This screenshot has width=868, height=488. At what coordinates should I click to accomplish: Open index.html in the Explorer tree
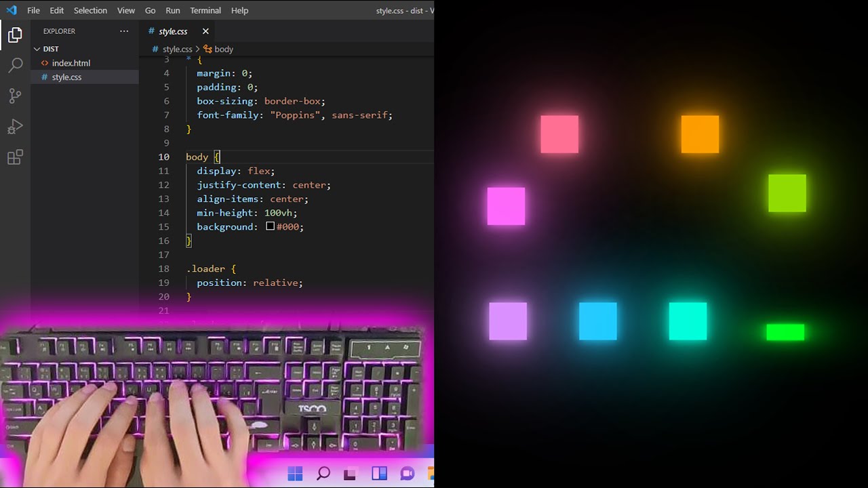[x=71, y=63]
